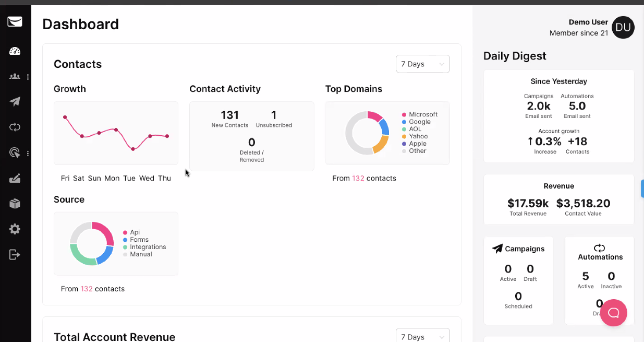Expand the three-dot submenu below the click icon
This screenshot has height=342, width=644.
point(28,153)
